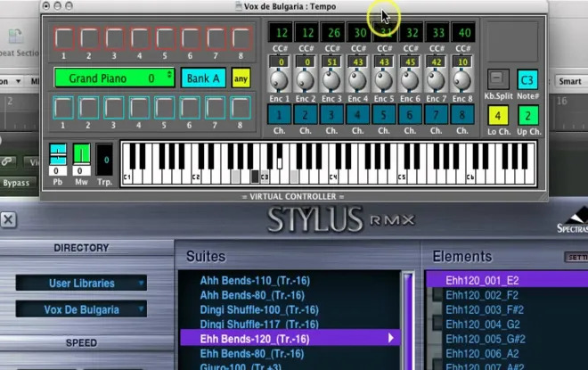Image resolution: width=588 pixels, height=370 pixels.
Task: Close the Stylus RMX browser with X
Action: click(x=8, y=219)
